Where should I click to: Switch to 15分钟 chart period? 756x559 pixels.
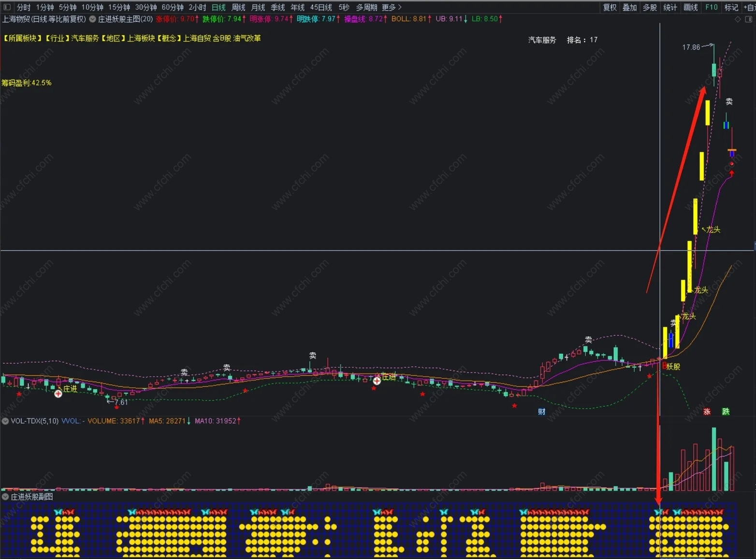pyautogui.click(x=119, y=7)
